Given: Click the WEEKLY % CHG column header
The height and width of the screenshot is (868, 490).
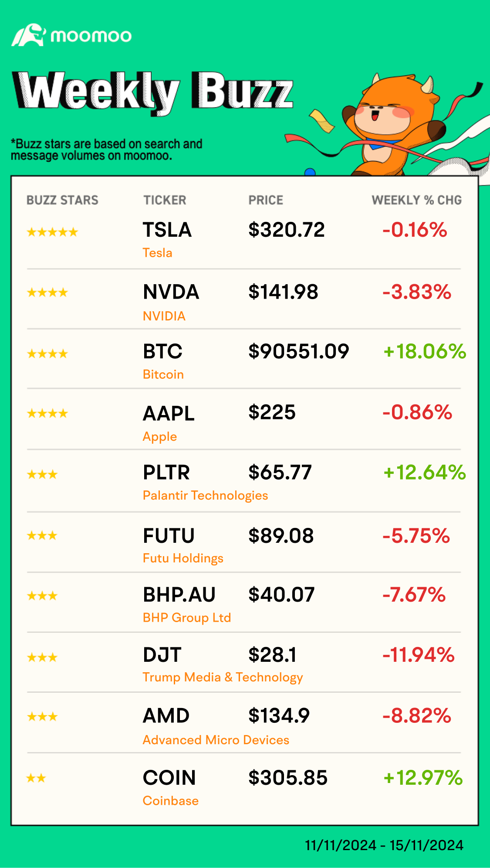Looking at the screenshot, I should (416, 200).
